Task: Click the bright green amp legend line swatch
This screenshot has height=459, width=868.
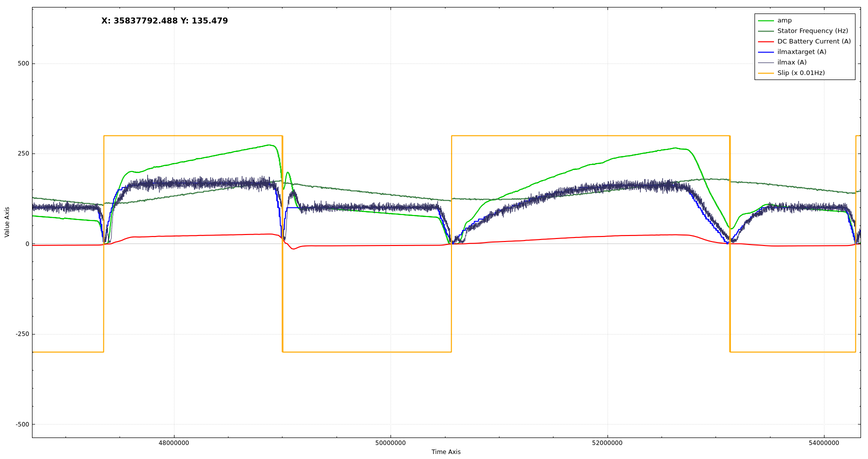Action: click(x=765, y=20)
